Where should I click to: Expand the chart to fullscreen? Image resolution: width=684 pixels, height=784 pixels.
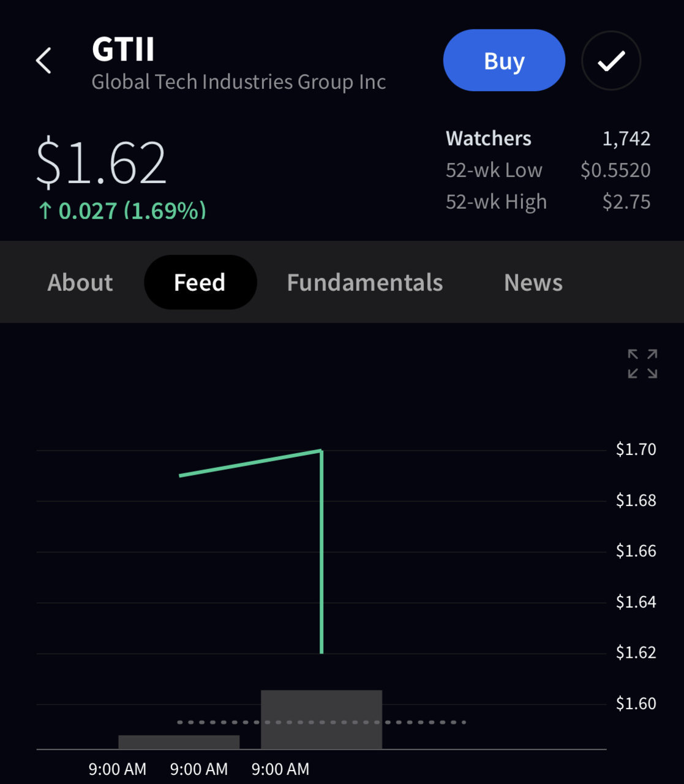(x=642, y=364)
